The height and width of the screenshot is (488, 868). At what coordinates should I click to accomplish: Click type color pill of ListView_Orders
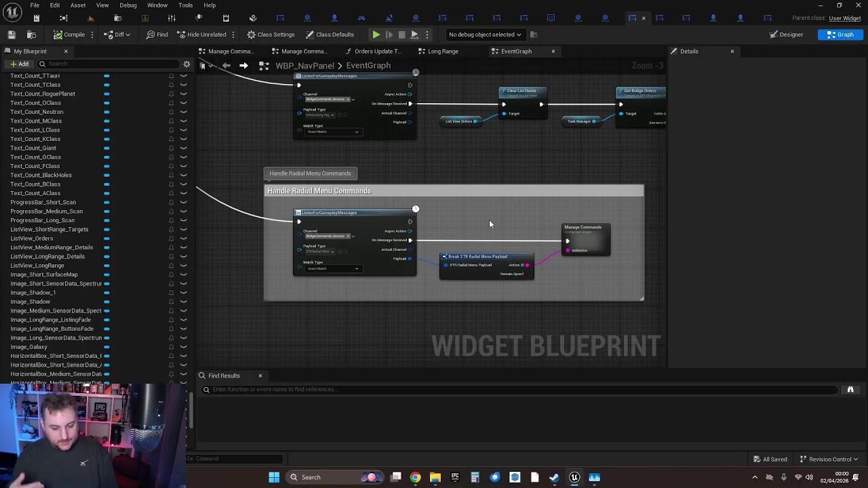[x=106, y=239]
